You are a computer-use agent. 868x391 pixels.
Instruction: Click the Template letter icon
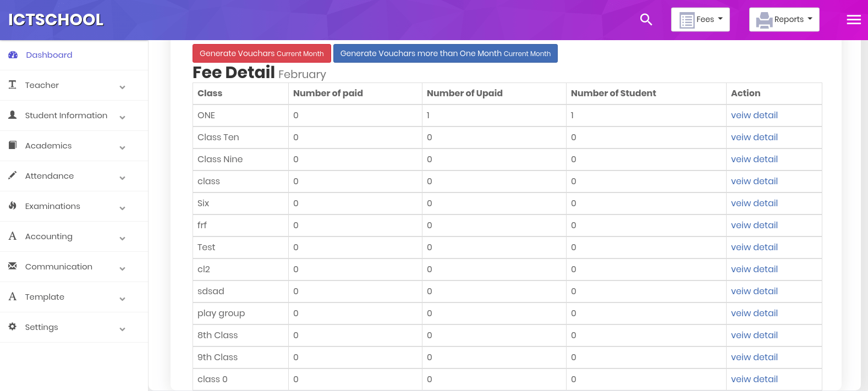(13, 296)
